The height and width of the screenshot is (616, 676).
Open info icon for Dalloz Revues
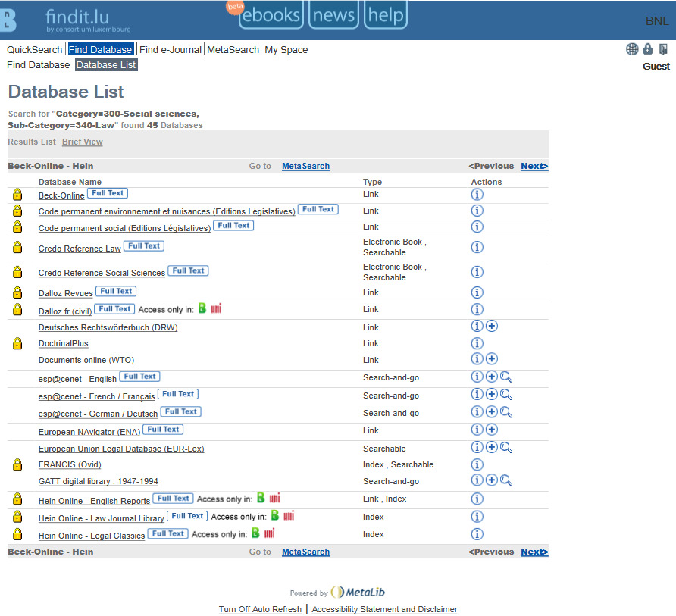[477, 292]
